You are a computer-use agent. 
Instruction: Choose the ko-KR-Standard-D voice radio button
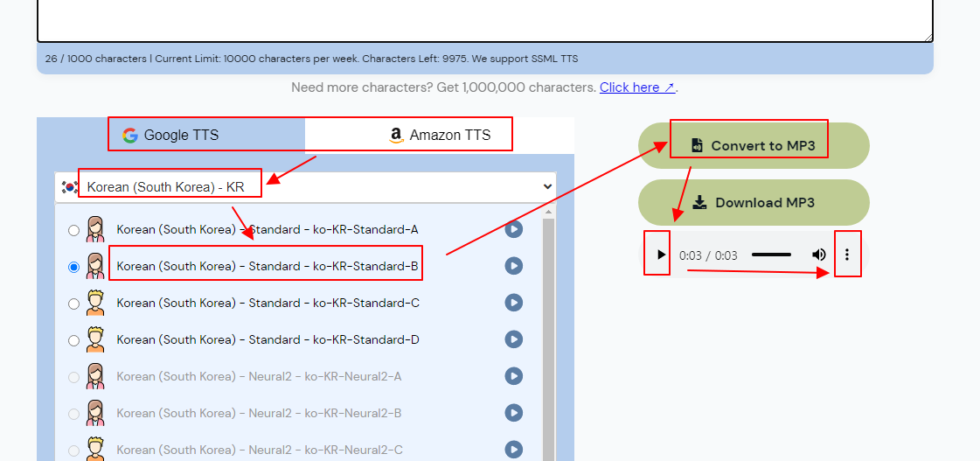[x=73, y=340]
